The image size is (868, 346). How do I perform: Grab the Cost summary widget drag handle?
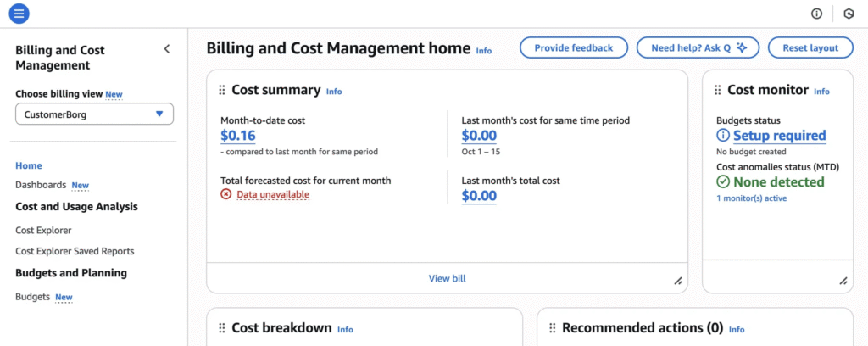[x=222, y=90]
